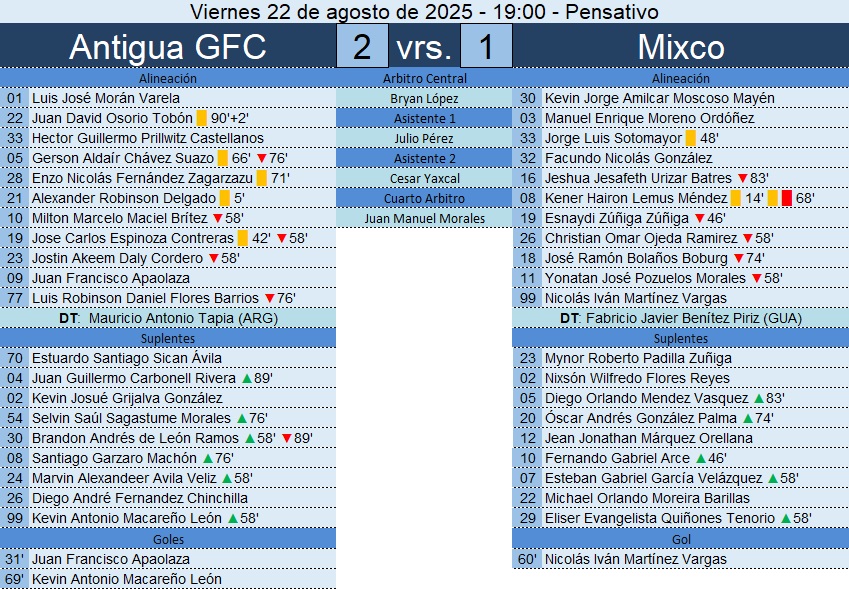Image resolution: width=849 pixels, height=589 pixels.
Task: Click red substitution arrow next to Esnaydi Zúñiga Zúñiga
Action: coord(700,218)
